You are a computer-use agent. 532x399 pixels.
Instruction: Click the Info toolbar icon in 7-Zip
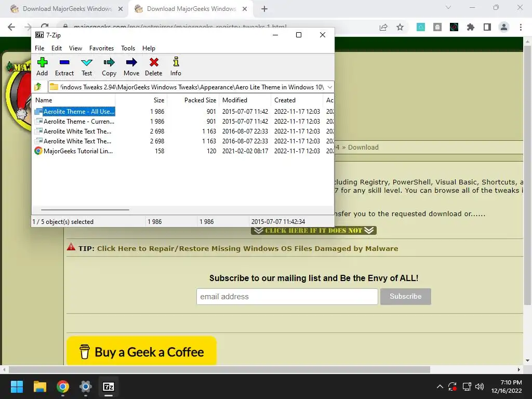[x=176, y=66]
